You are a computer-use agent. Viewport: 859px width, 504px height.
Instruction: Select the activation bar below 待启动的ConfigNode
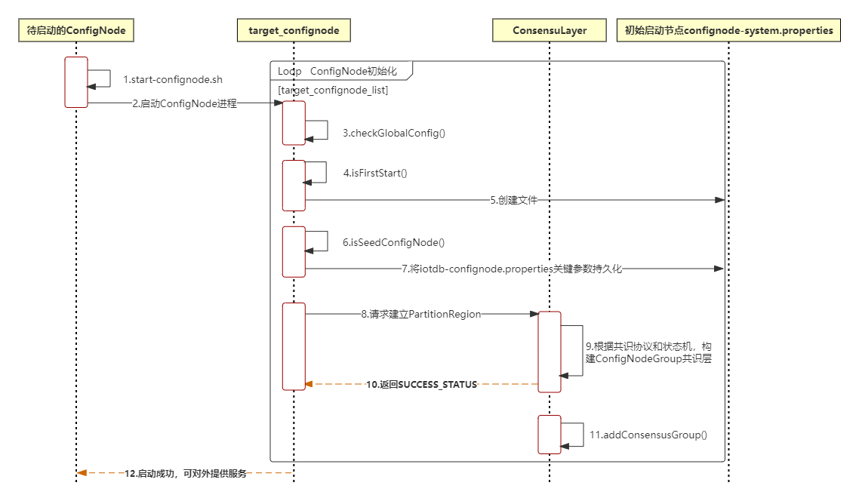pos(76,81)
